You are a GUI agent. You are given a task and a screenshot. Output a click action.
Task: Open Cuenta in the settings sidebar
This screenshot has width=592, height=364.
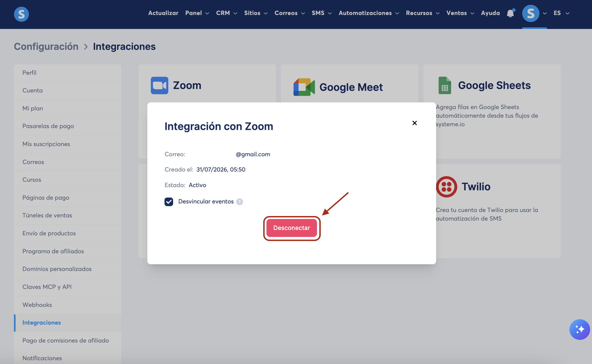[68, 91]
